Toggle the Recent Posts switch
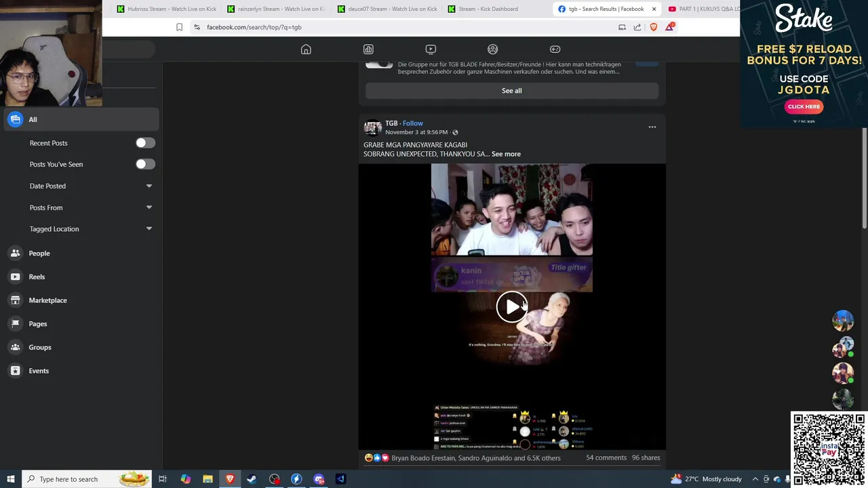The image size is (868, 488). pos(145,143)
